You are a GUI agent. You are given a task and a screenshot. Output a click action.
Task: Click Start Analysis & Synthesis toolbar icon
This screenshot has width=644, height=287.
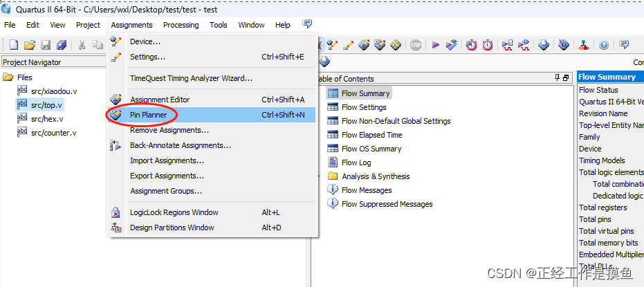click(x=452, y=44)
